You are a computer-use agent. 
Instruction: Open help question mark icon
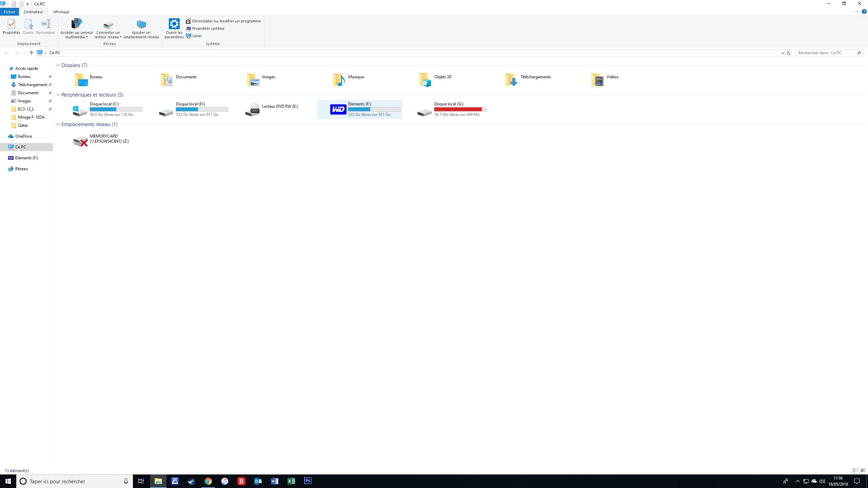pos(864,12)
